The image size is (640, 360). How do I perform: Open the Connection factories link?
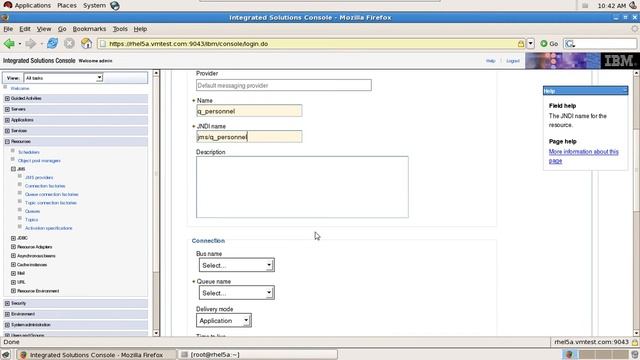pos(45,186)
